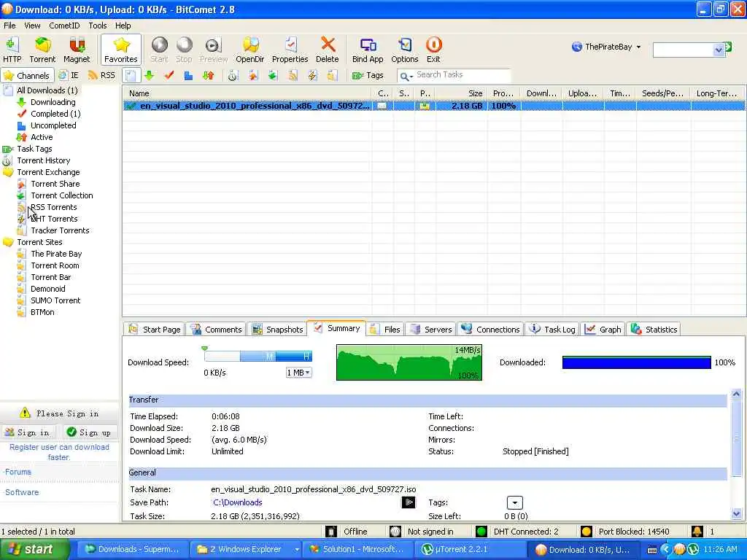The image size is (747, 560).
Task: Open The Pirate Bay site entry
Action: [x=56, y=254]
